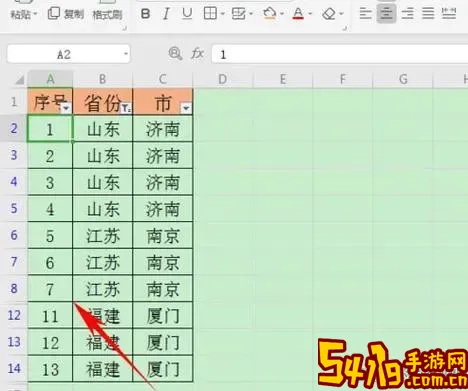Select column D header

(x=223, y=79)
